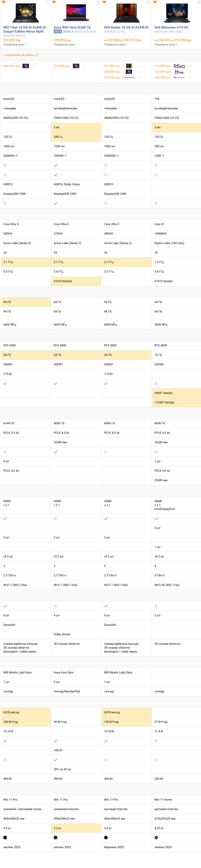Click the shop logo beside the 279 389 грн offer
This screenshot has height=868, width=201.
(129, 78)
